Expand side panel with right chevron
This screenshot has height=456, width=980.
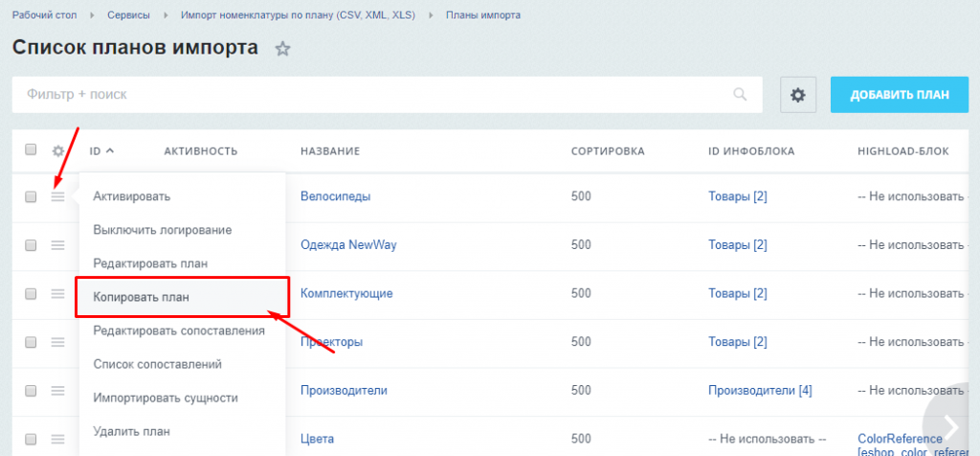coord(951,427)
